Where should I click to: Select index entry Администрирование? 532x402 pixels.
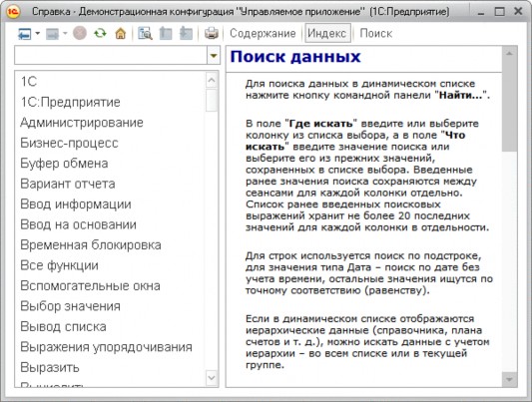(x=82, y=123)
